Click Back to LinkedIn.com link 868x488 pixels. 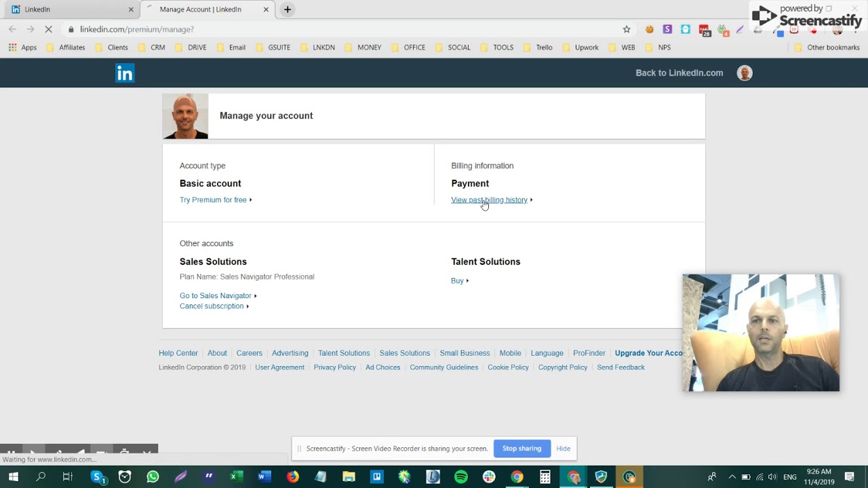[x=679, y=73]
